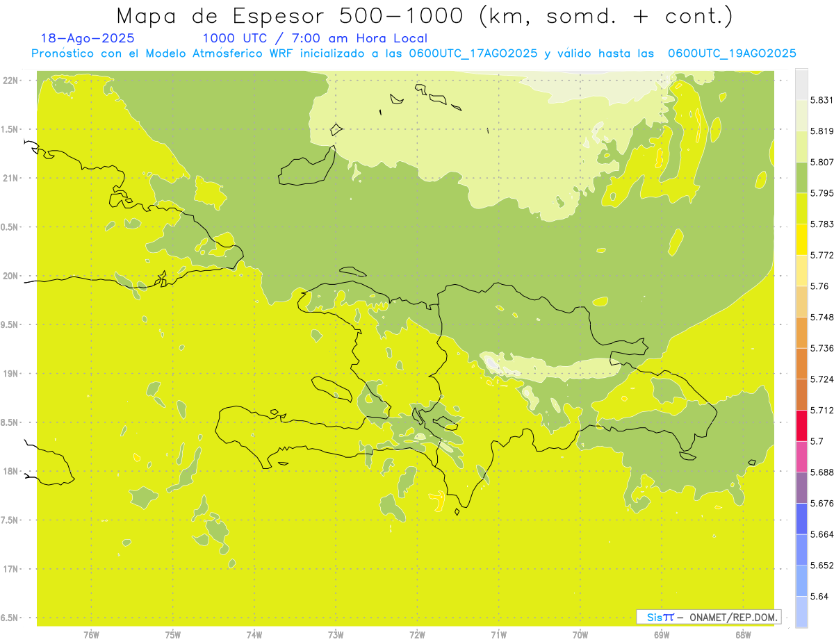This screenshot has width=834, height=644.
Task: Select the pink legend band between 5.688 and 5.7
Action: (x=801, y=456)
